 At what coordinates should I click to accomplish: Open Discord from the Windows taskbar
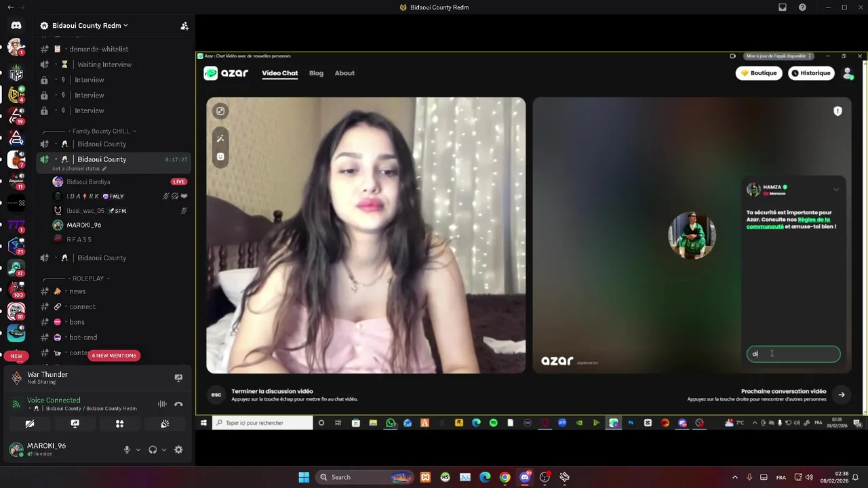pyautogui.click(x=525, y=477)
